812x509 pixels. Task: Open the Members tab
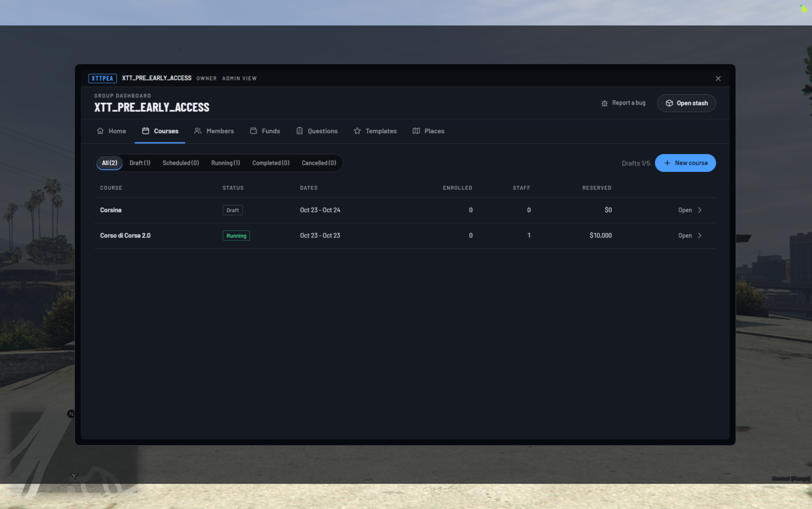coord(214,131)
